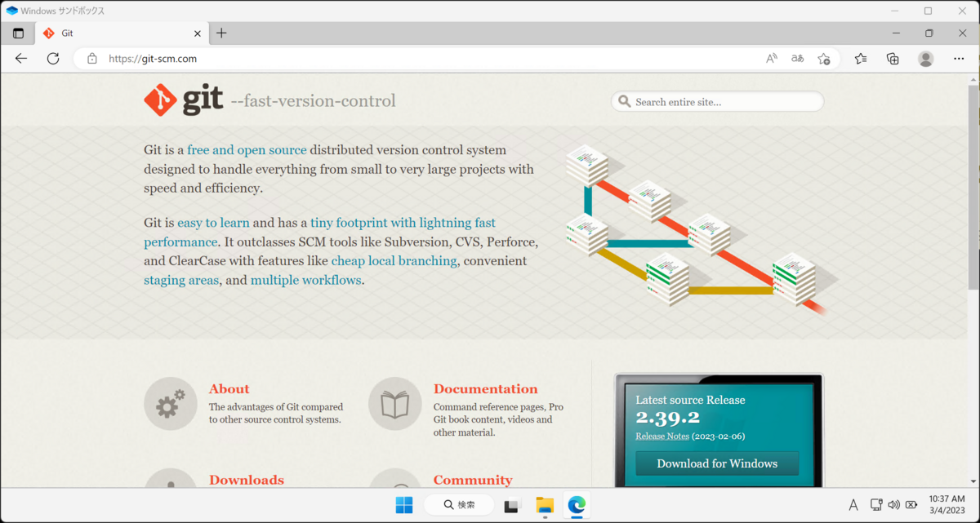Open the Documentation heading link
This screenshot has height=523, width=980.
pos(485,389)
